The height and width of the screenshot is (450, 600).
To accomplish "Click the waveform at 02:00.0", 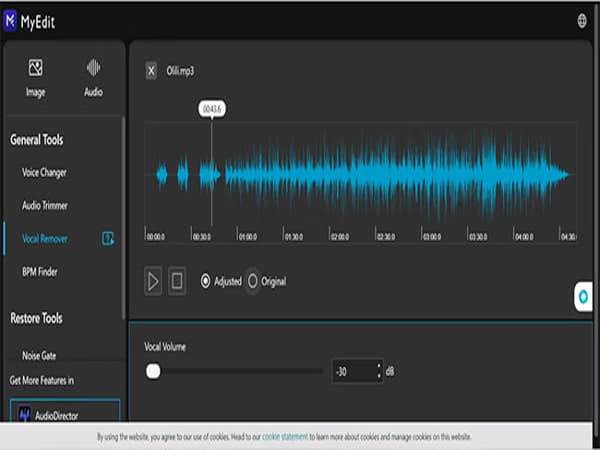I will coord(330,174).
